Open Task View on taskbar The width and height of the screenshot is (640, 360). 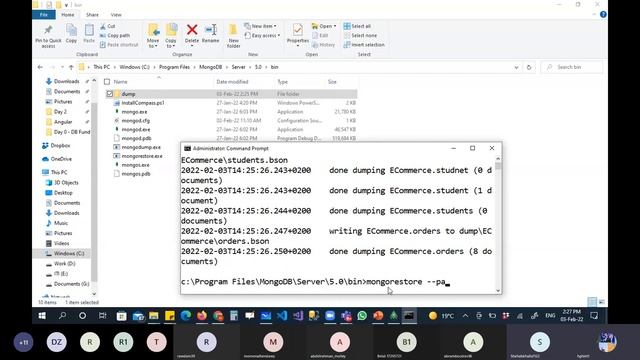coord(102,316)
